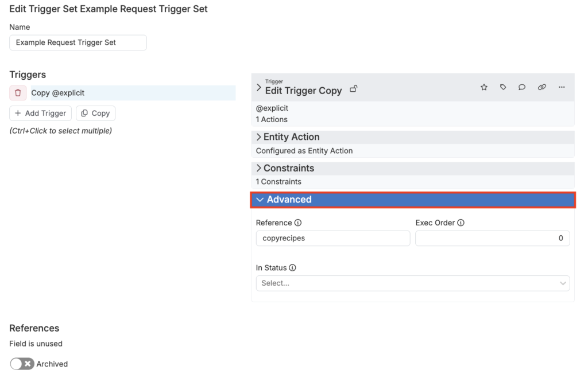The image size is (588, 378).
Task: Select the Copy @explicit trigger row
Action: pos(133,93)
